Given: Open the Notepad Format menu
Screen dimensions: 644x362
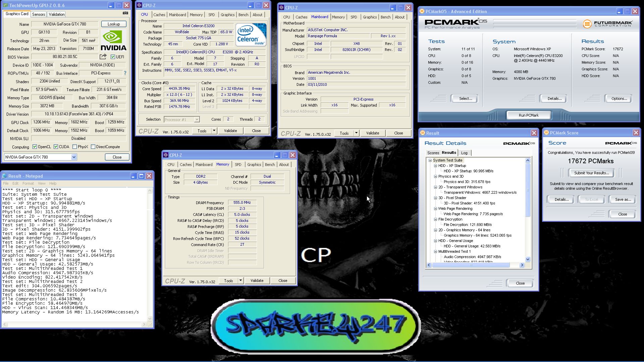Looking at the screenshot, I should [x=28, y=183].
